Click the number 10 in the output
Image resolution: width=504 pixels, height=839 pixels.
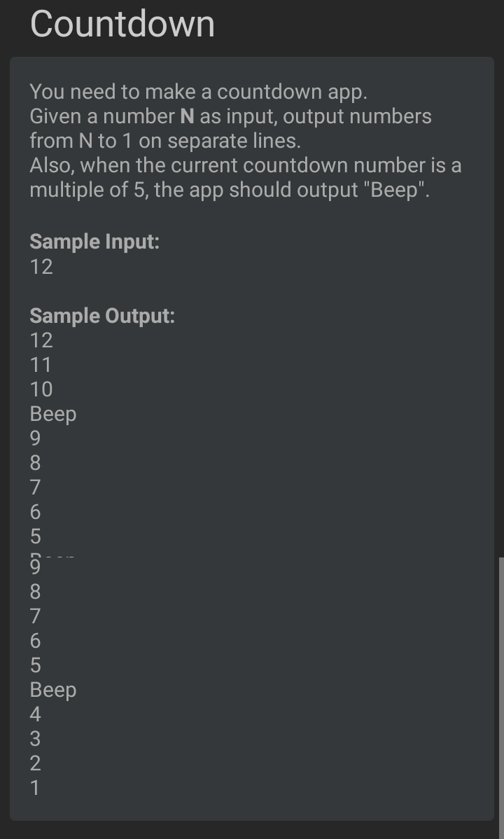pos(41,389)
